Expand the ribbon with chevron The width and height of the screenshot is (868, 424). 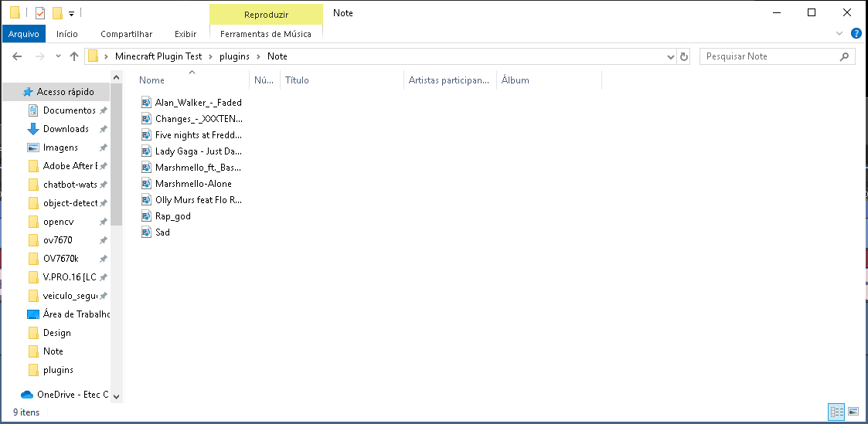tap(839, 34)
